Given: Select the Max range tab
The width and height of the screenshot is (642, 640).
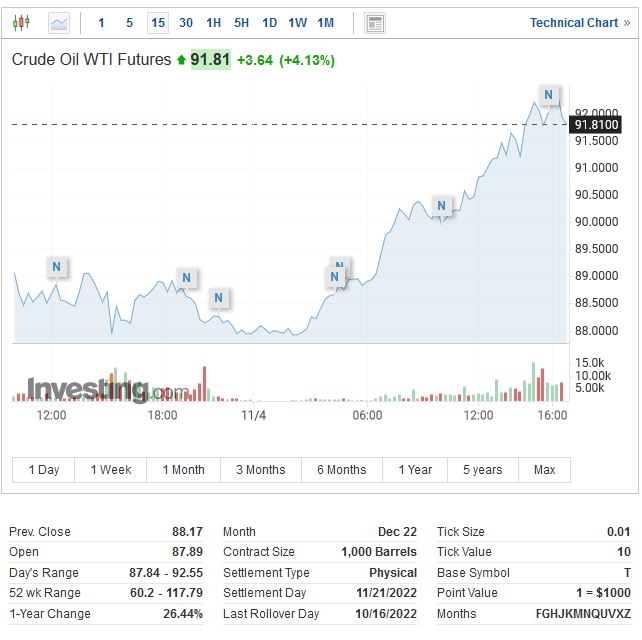Looking at the screenshot, I should point(545,470).
